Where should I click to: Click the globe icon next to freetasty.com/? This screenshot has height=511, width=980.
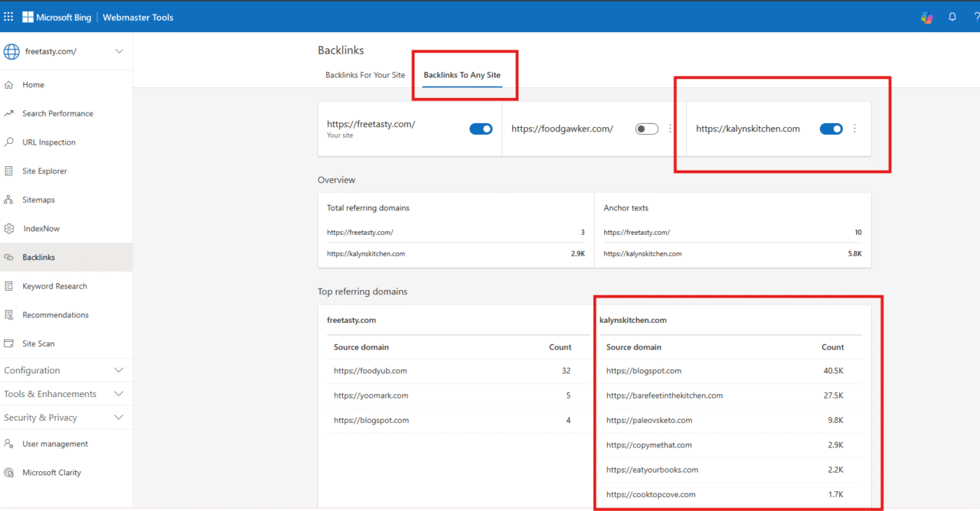coord(11,51)
